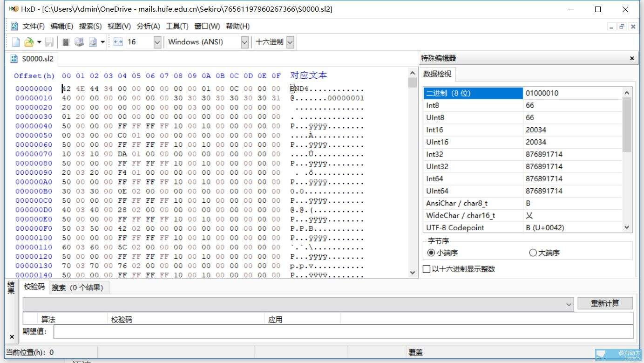Open the 视图(V) menu

(119, 26)
